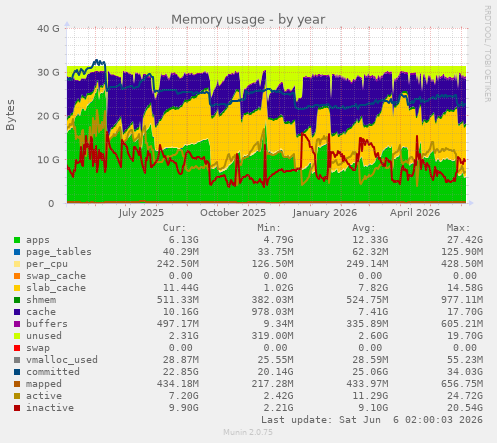This screenshot has width=497, height=443.
Task: Click the 'April 2026' x-axis label
Action: pyautogui.click(x=415, y=213)
